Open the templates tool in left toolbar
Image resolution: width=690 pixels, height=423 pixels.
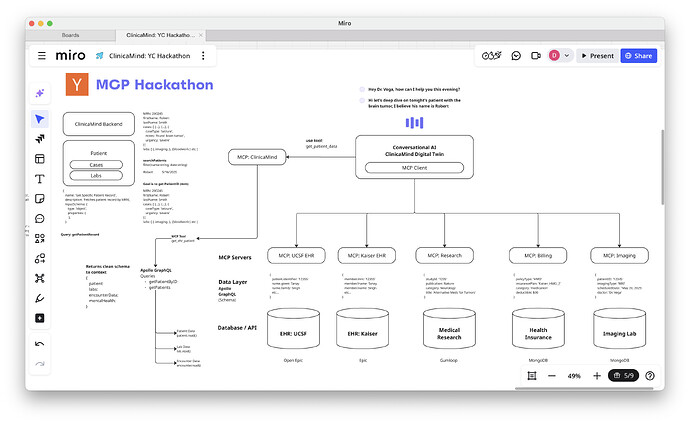tap(40, 139)
